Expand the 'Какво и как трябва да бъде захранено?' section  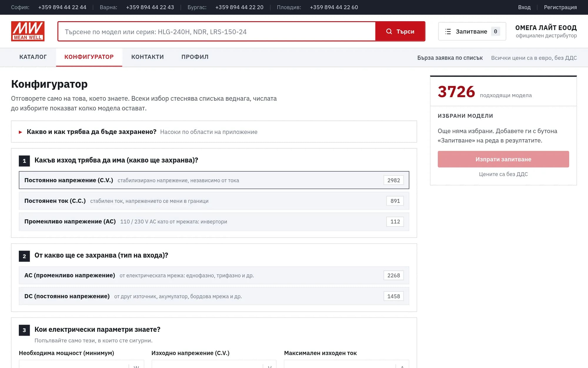click(214, 132)
